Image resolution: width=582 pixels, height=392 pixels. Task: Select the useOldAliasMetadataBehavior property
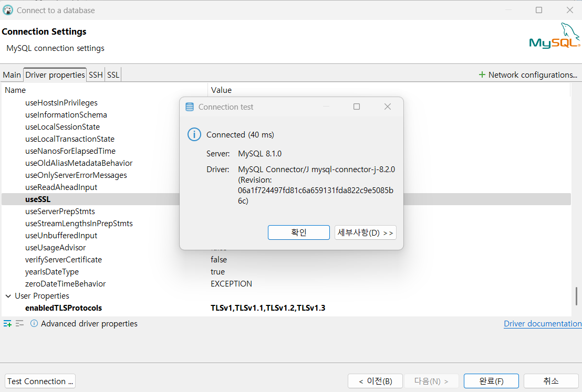tap(79, 163)
